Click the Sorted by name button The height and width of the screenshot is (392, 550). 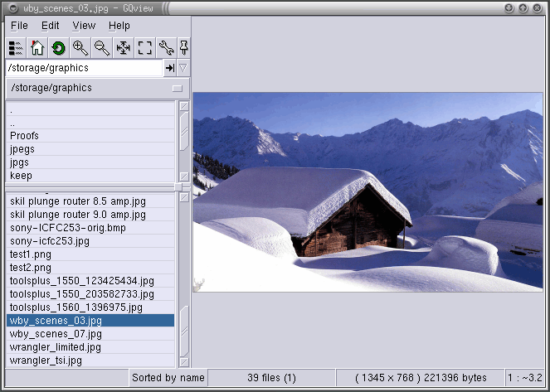(x=168, y=378)
